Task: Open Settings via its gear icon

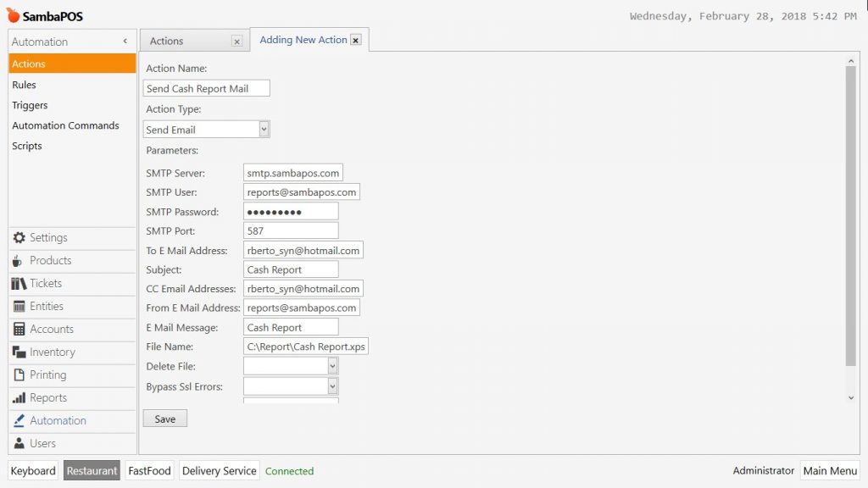Action: [x=19, y=237]
